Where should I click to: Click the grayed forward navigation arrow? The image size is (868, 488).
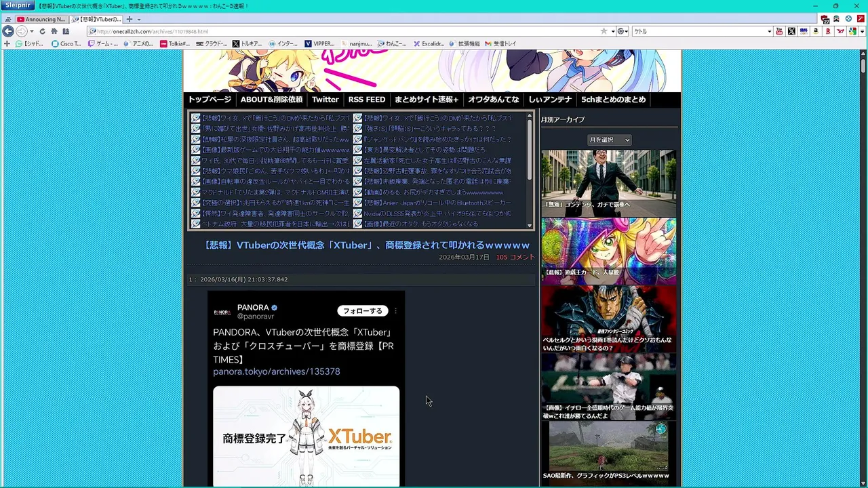coord(22,31)
